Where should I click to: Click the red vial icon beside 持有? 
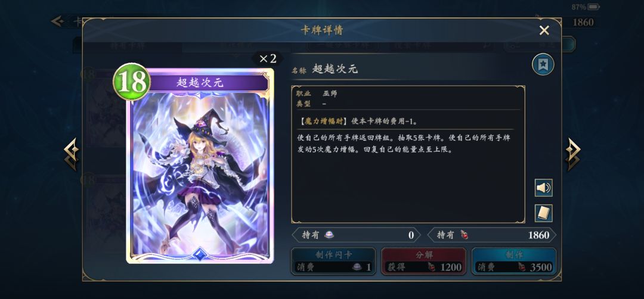pos(465,235)
